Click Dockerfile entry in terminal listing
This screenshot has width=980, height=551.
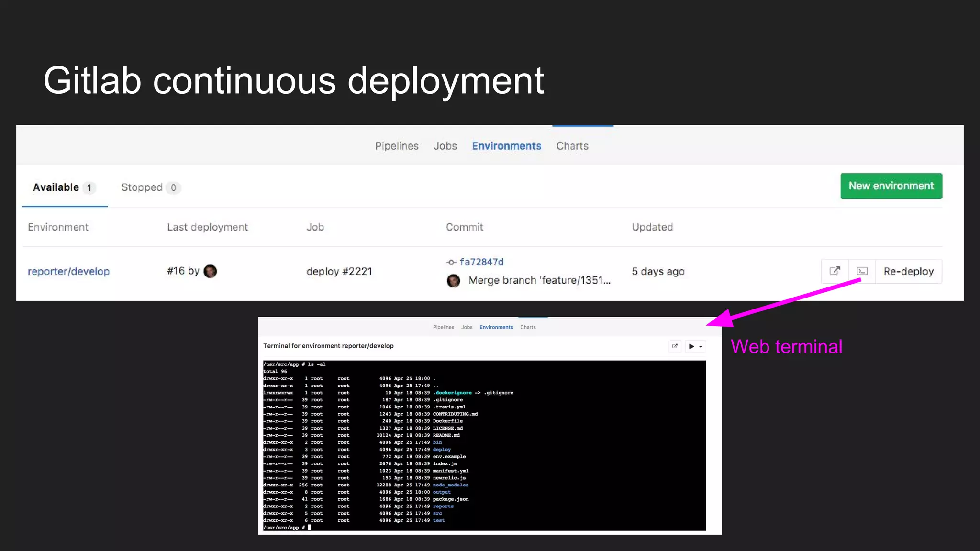click(x=448, y=421)
